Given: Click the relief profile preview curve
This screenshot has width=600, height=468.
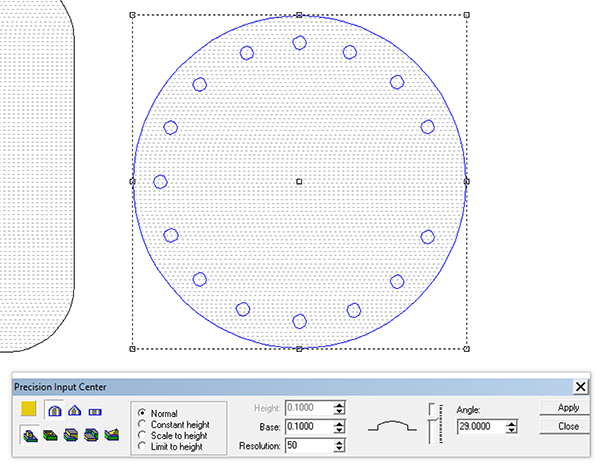Looking at the screenshot, I should pyautogui.click(x=393, y=426).
